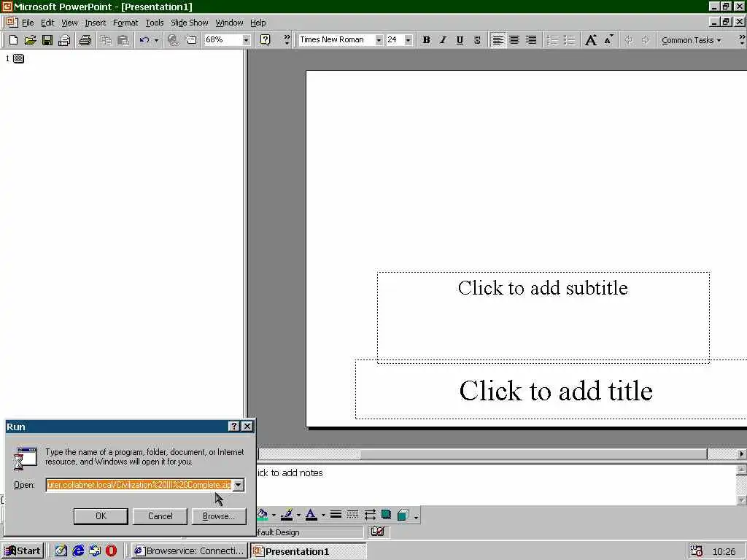The width and height of the screenshot is (747, 560).
Task: Open the Tools menu
Action: pyautogui.click(x=155, y=23)
